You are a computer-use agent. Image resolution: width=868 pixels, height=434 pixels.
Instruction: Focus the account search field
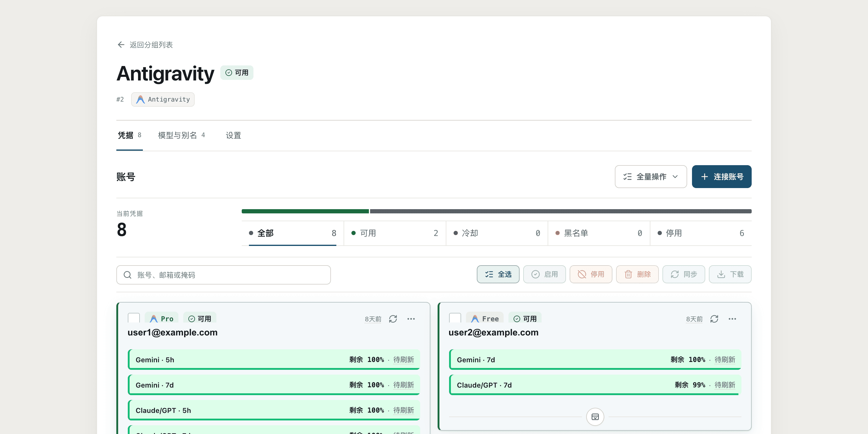[223, 275]
